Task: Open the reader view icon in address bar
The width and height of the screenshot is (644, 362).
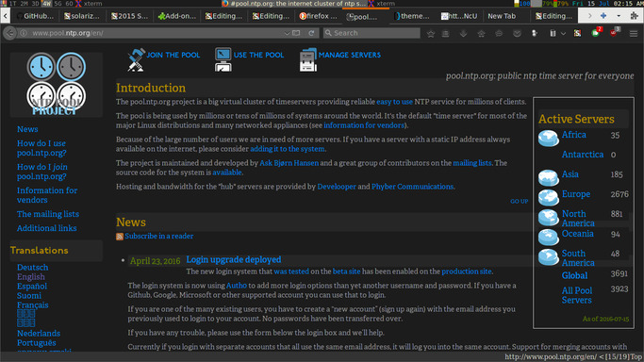Action: 296,33
